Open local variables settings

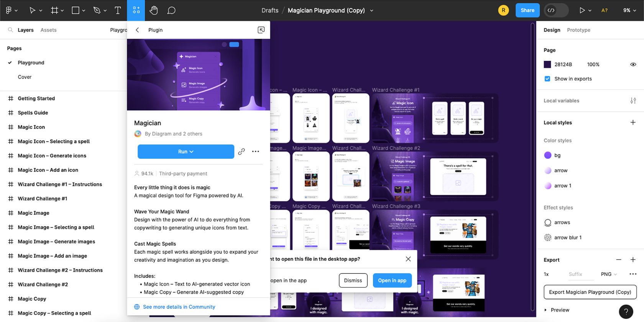coord(633,100)
